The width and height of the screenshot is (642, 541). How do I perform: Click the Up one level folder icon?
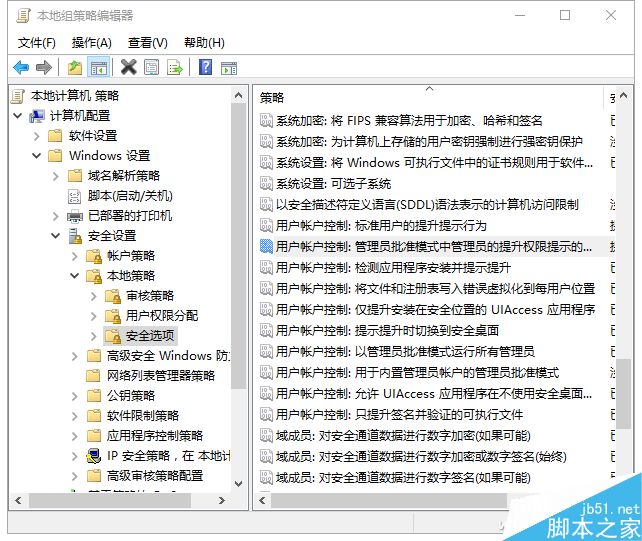pos(75,68)
